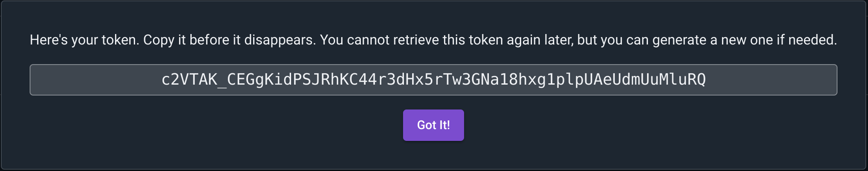Click empty space right of the token string
This screenshot has width=868, height=171.
click(771, 80)
